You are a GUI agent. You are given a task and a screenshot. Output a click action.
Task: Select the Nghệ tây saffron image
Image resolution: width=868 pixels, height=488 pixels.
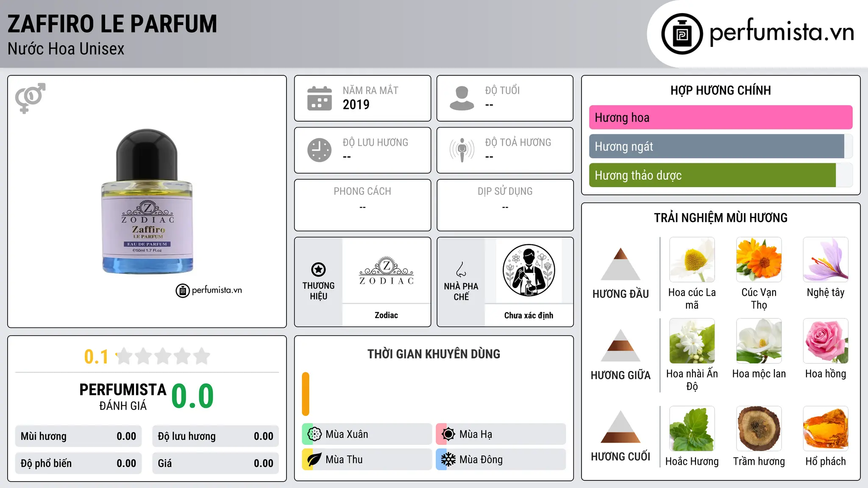(826, 260)
